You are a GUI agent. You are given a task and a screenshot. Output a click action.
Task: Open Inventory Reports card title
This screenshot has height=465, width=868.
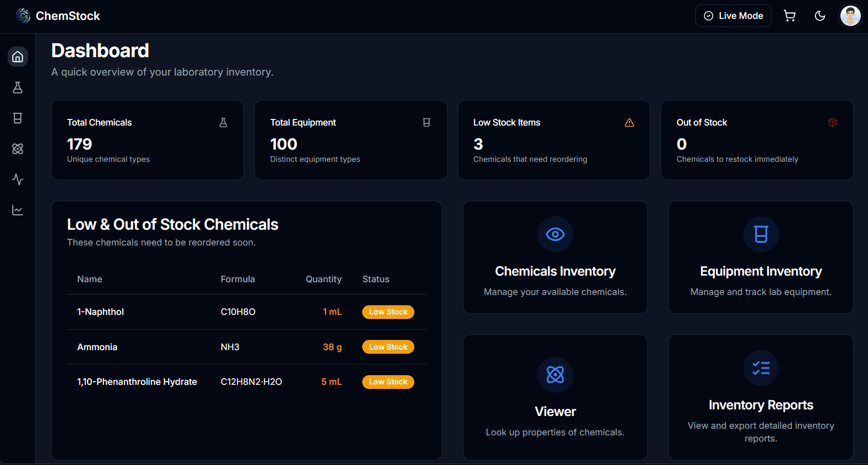pyautogui.click(x=761, y=405)
